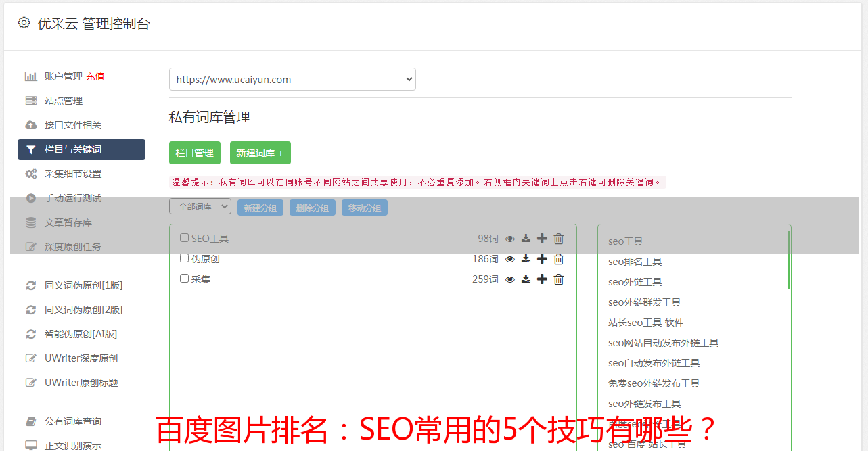
Task: Click the edit icon beside UWriter深度原创
Action: coord(30,358)
